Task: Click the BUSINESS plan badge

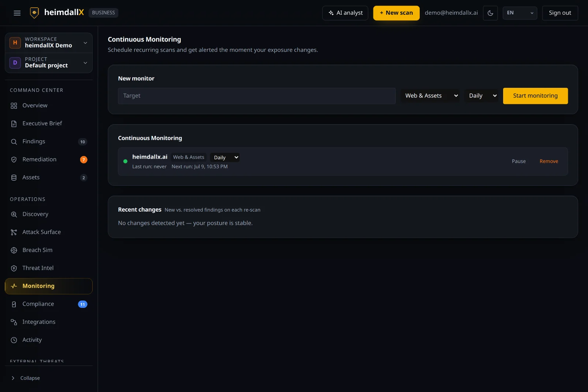Action: pyautogui.click(x=103, y=13)
